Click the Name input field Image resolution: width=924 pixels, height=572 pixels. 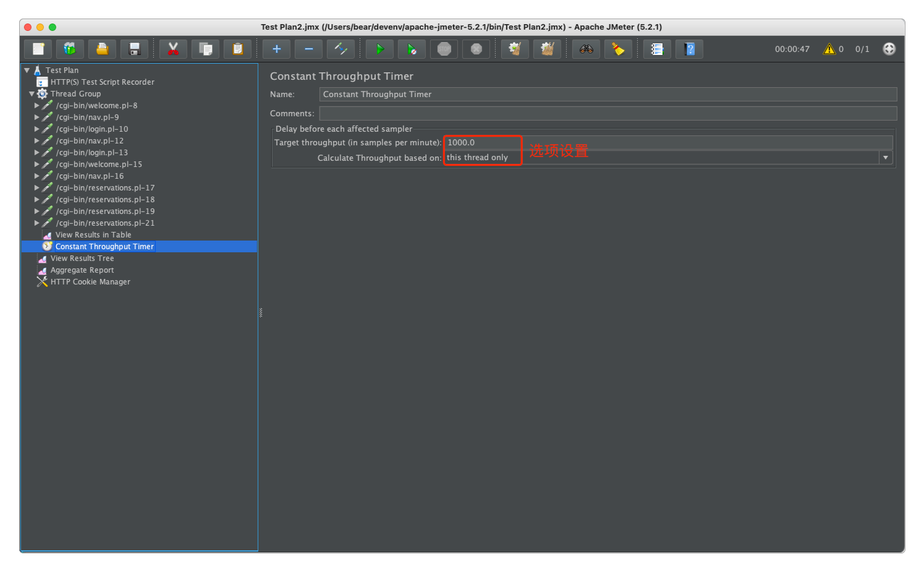point(608,94)
